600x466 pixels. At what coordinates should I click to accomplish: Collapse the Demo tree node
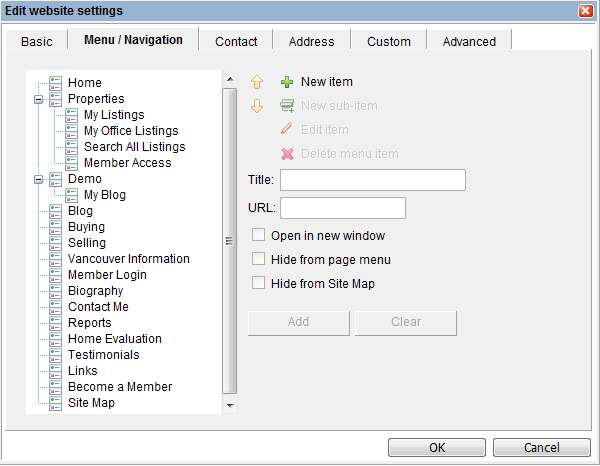[38, 179]
